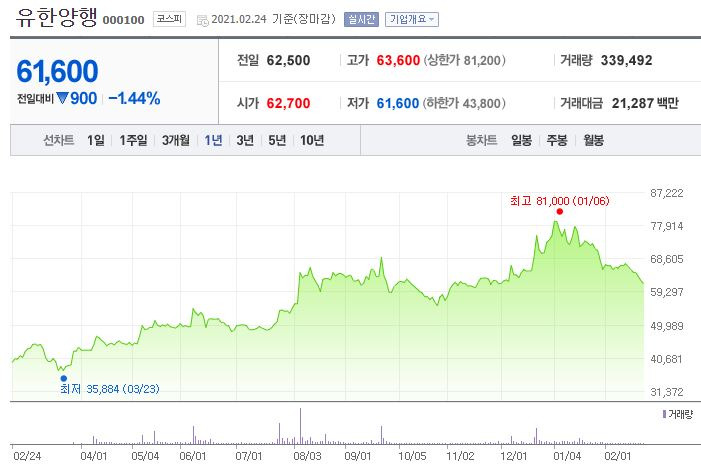Click the 최고 81,000 (01/06) label
701x474 pixels.
(x=559, y=201)
